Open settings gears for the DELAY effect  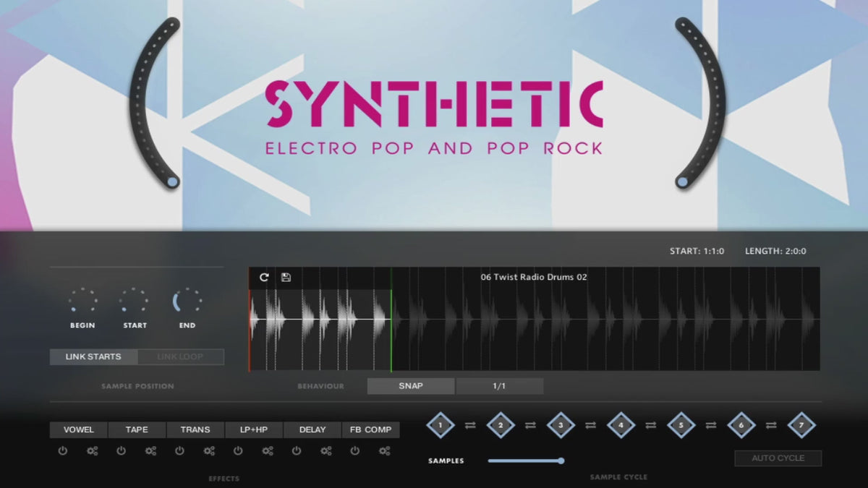[326, 451]
